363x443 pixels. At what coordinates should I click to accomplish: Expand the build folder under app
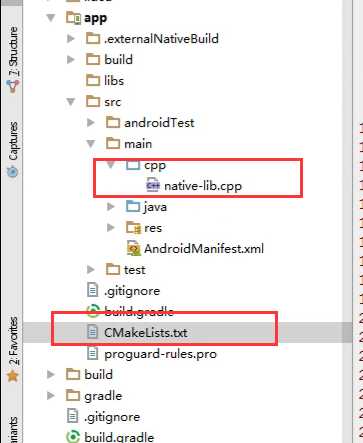tap(71, 60)
